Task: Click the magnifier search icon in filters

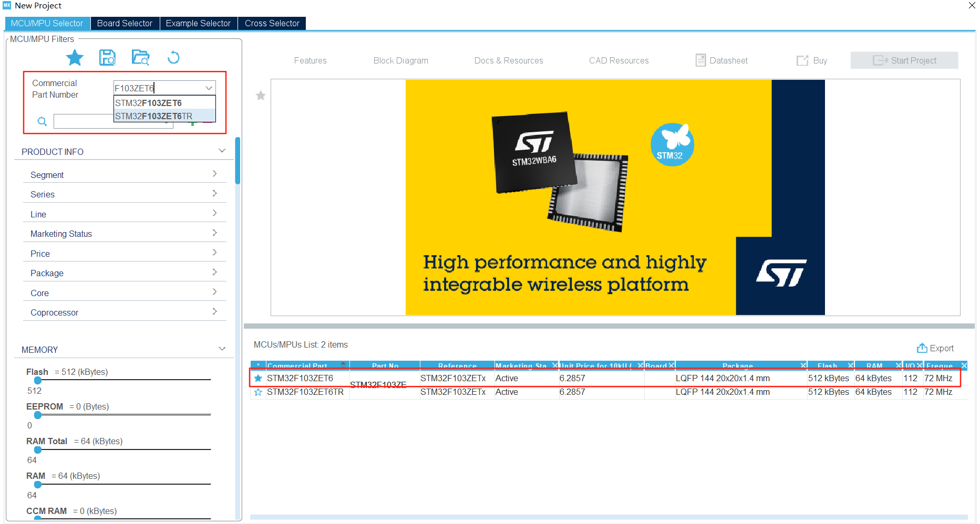Action: coord(43,122)
